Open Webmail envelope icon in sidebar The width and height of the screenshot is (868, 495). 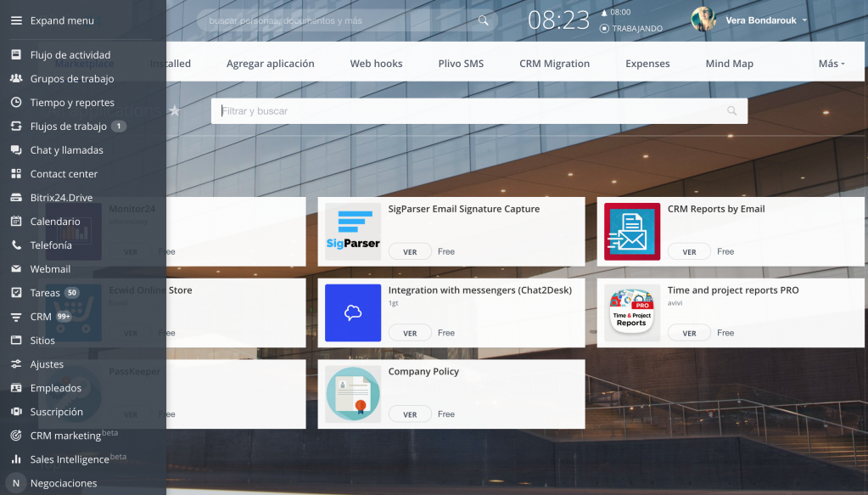pos(15,269)
